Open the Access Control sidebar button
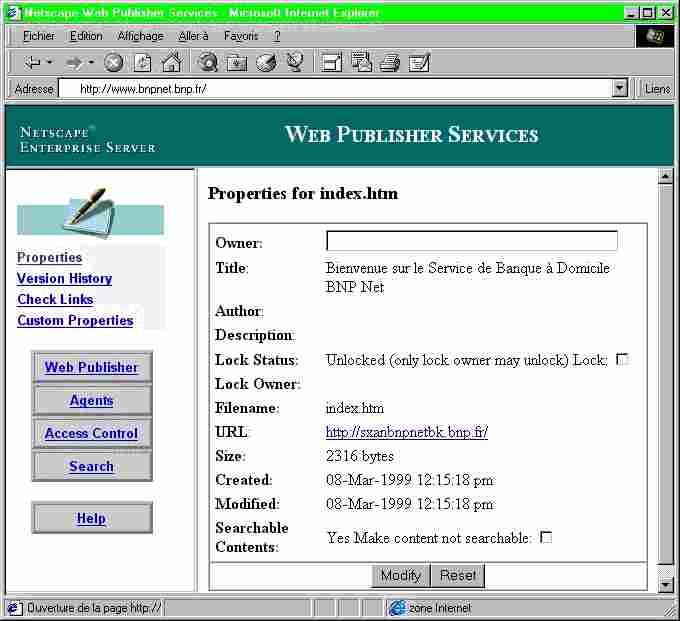This screenshot has height=621, width=680. tap(92, 433)
